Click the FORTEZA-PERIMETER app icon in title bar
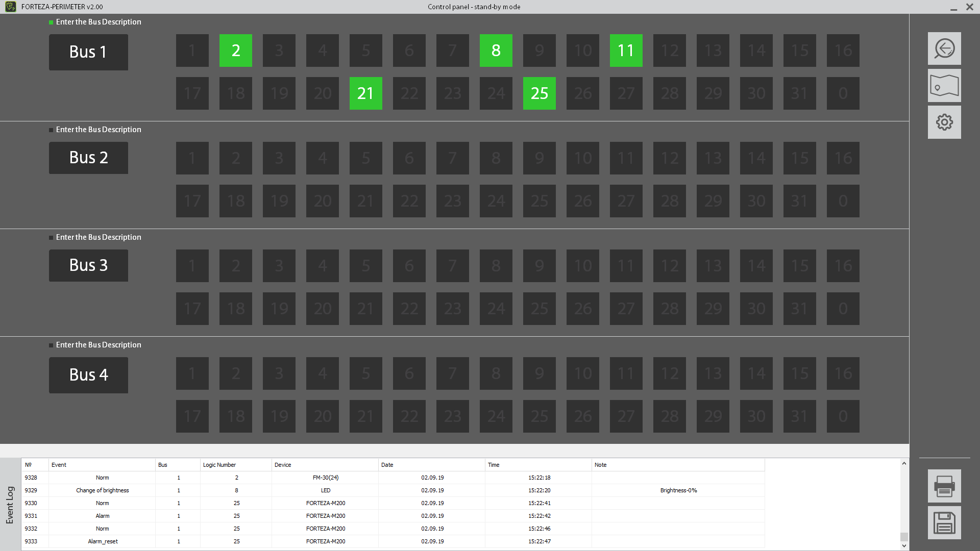 (11, 7)
